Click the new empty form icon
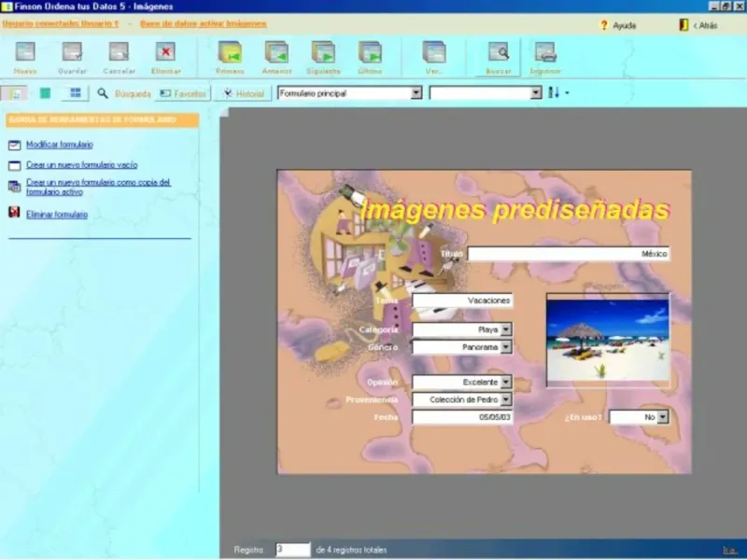 pos(15,166)
